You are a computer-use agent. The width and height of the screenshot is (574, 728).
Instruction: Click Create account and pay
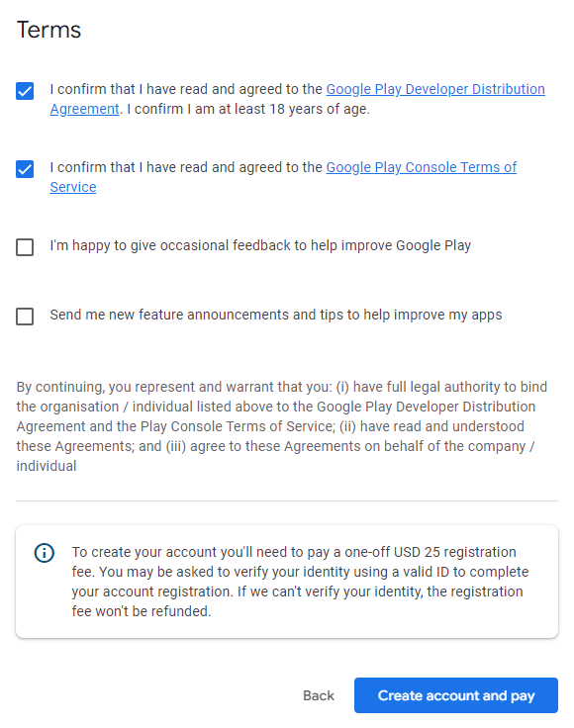(456, 695)
